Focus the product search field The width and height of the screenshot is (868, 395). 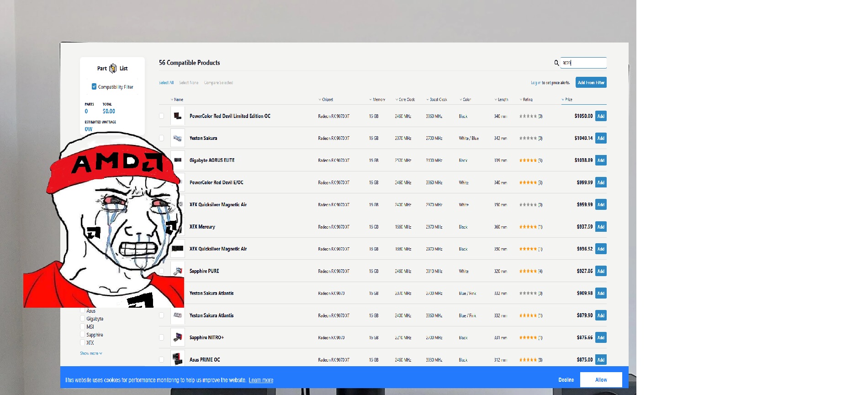583,63
